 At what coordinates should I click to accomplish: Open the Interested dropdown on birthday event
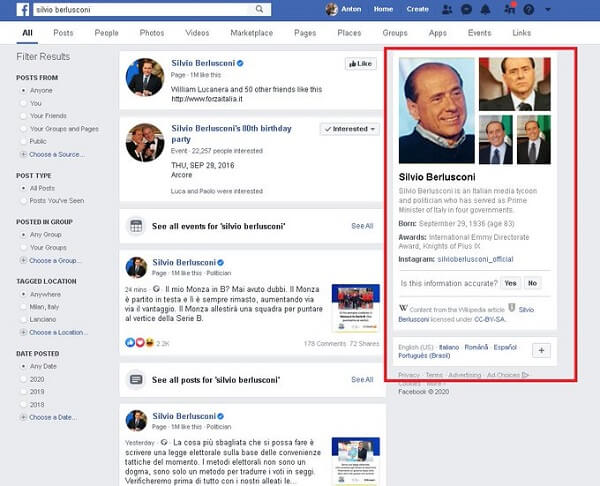pos(350,129)
